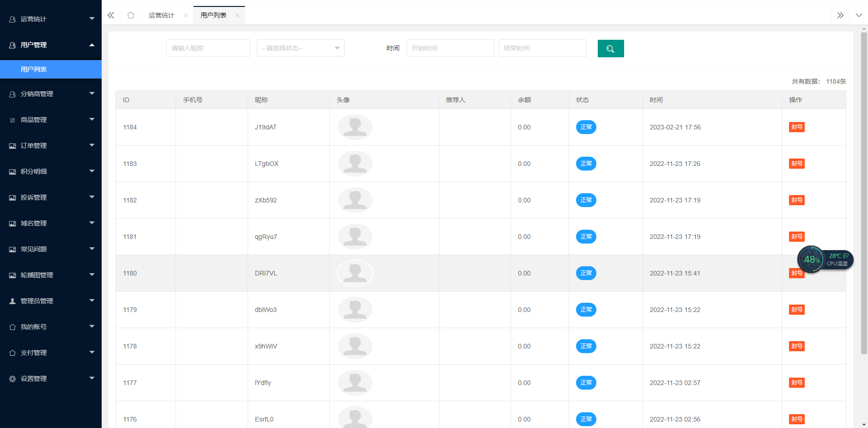Open the tab options chevron menu
The width and height of the screenshot is (868, 428).
pos(859,15)
